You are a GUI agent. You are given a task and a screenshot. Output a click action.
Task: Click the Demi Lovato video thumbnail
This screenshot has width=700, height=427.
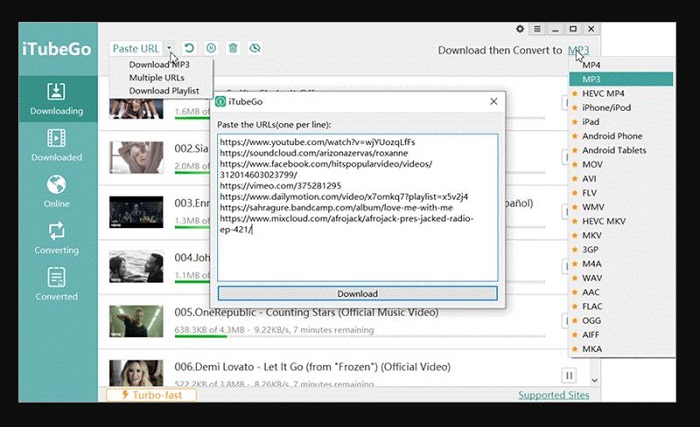pos(136,373)
